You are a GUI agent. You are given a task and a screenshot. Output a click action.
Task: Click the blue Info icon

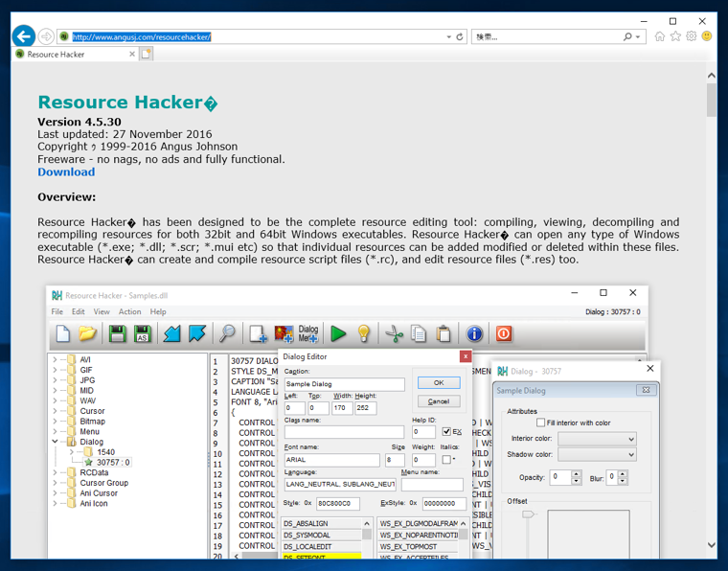click(474, 333)
